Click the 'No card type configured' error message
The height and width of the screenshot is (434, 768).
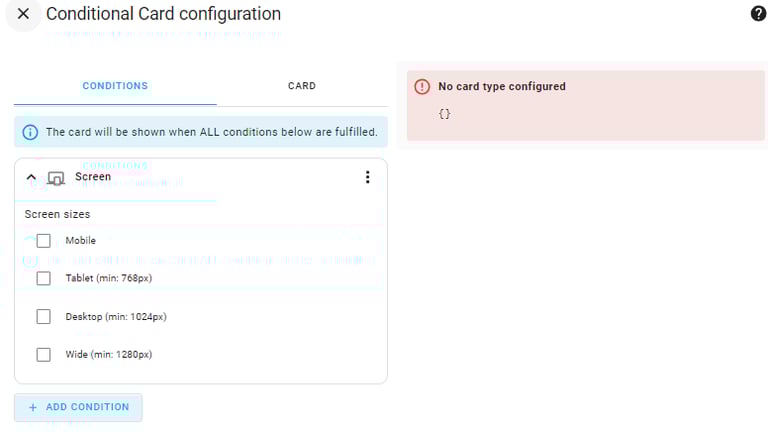point(502,87)
